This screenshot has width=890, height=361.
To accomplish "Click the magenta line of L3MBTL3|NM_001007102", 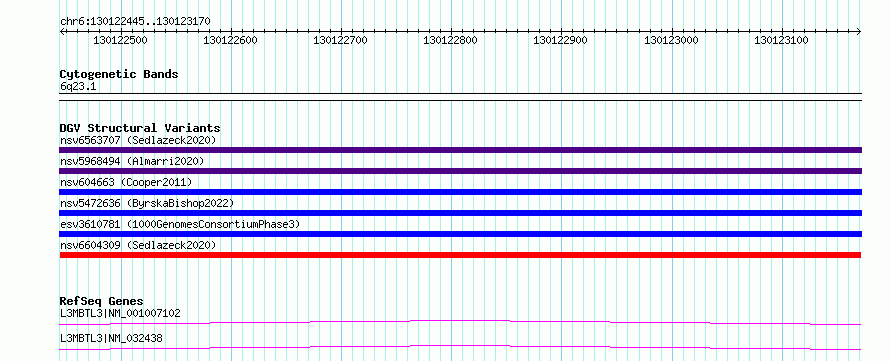I will pyautogui.click(x=460, y=322).
